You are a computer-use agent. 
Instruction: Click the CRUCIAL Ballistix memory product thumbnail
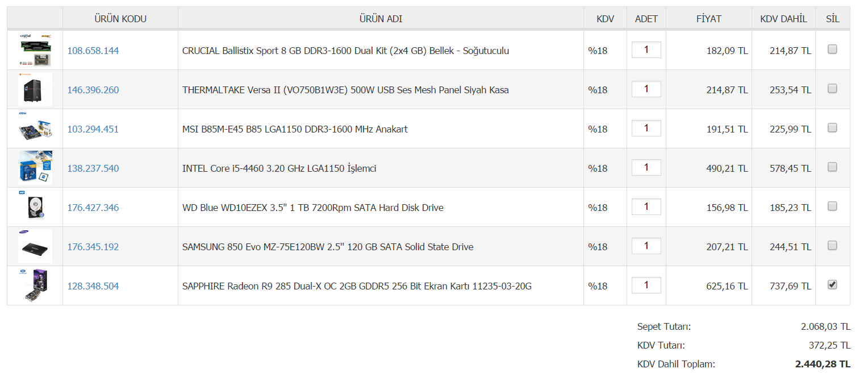tap(35, 50)
